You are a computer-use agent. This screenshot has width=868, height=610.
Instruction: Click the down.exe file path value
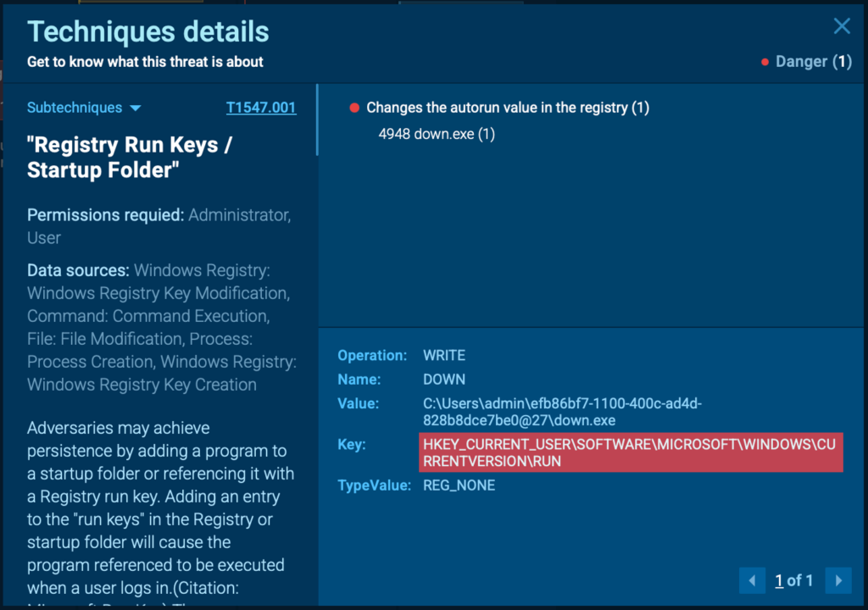click(x=562, y=412)
